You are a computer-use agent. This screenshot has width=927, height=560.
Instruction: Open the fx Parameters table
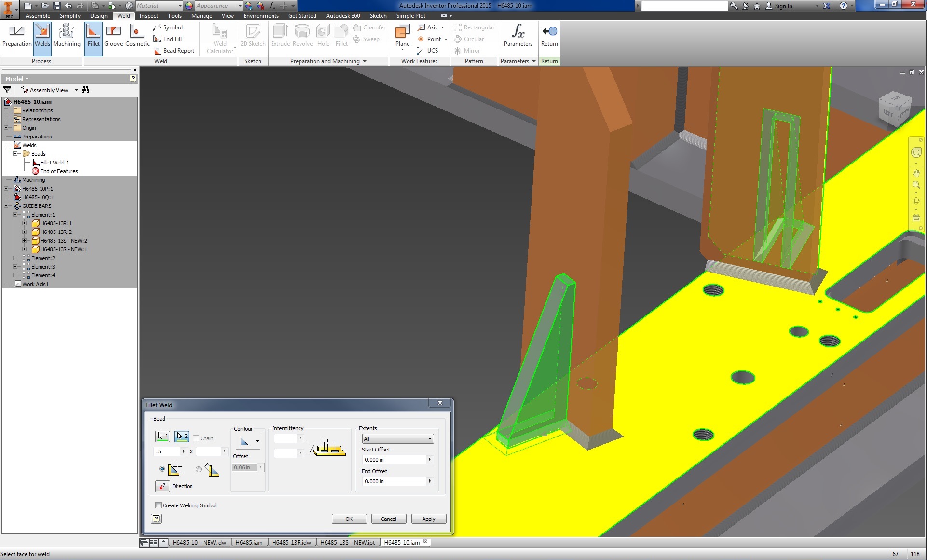(518, 36)
